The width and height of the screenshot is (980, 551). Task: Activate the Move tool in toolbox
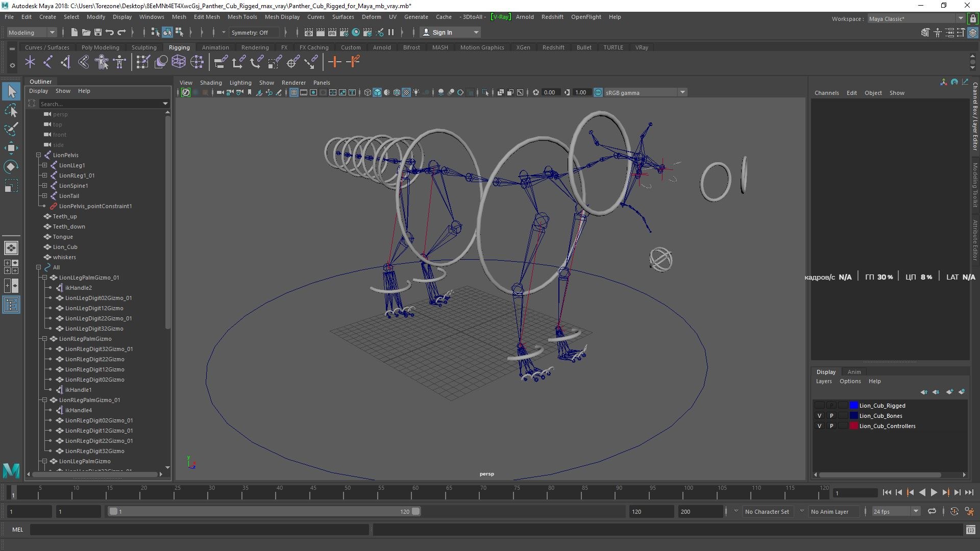[11, 148]
